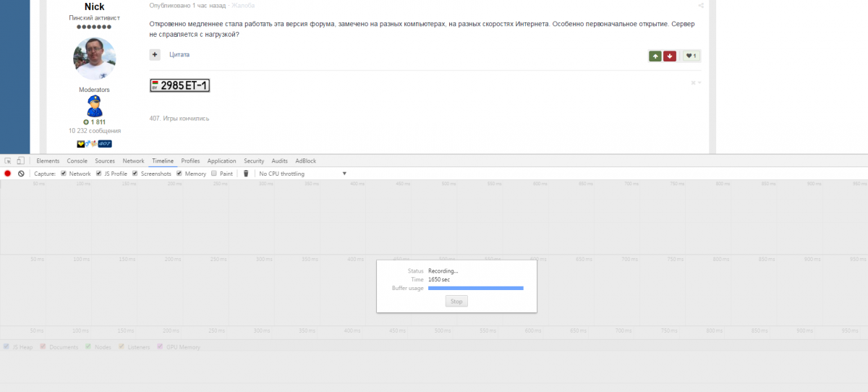
Task: Disable JS Profile capture
Action: click(x=99, y=174)
